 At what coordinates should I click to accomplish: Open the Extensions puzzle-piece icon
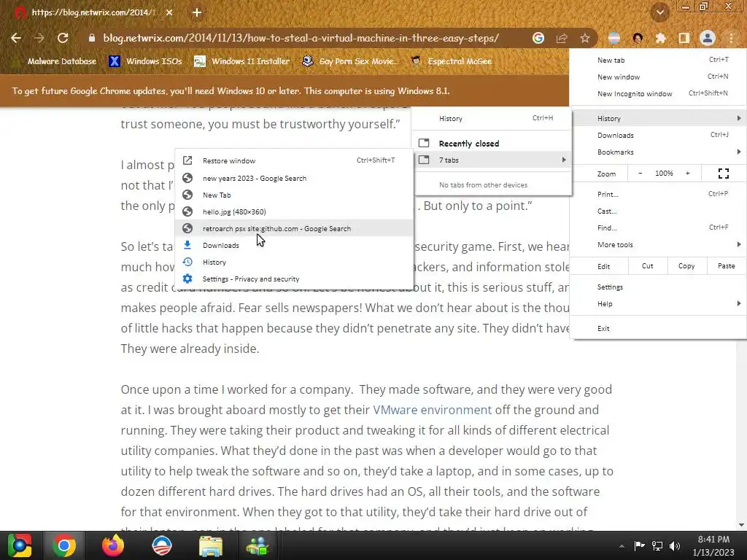coord(661,38)
